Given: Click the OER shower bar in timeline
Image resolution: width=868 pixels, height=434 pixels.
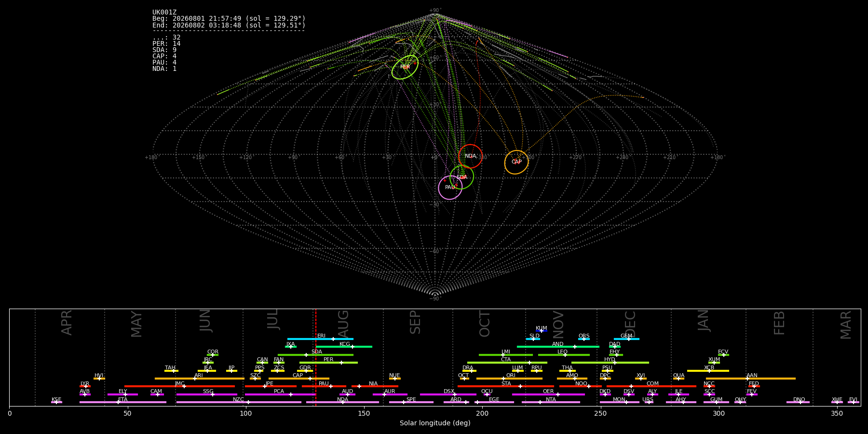Looking at the screenshot, I should click(548, 394).
